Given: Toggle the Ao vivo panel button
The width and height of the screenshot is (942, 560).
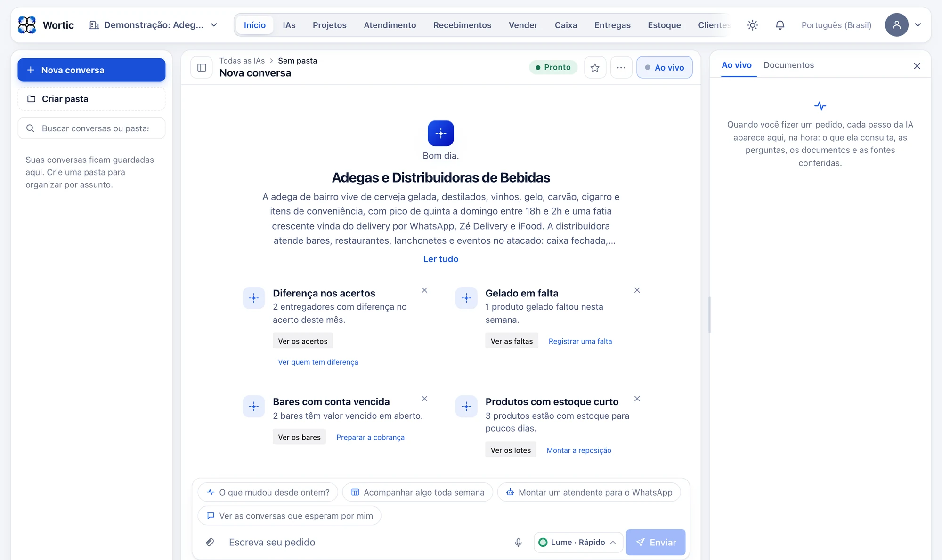Looking at the screenshot, I should [664, 67].
